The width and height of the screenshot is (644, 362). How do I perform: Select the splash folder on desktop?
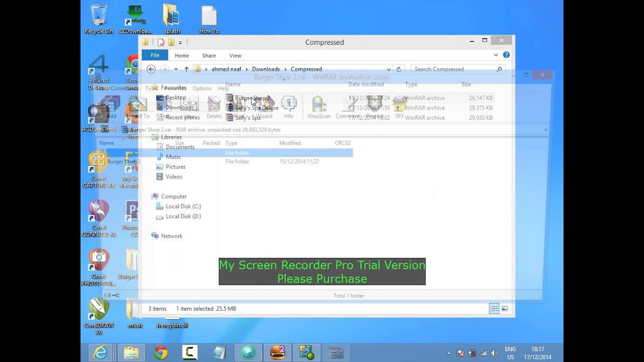pos(172,19)
